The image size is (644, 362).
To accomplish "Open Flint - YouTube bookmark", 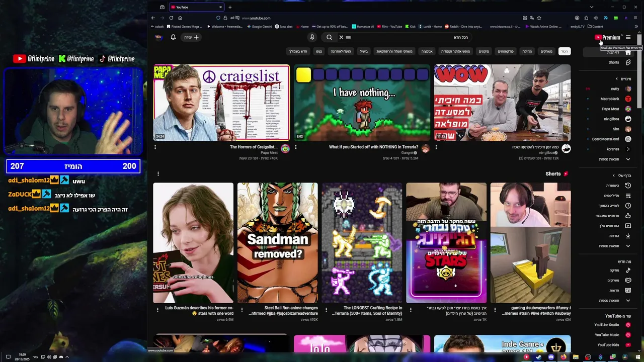I will [x=389, y=27].
